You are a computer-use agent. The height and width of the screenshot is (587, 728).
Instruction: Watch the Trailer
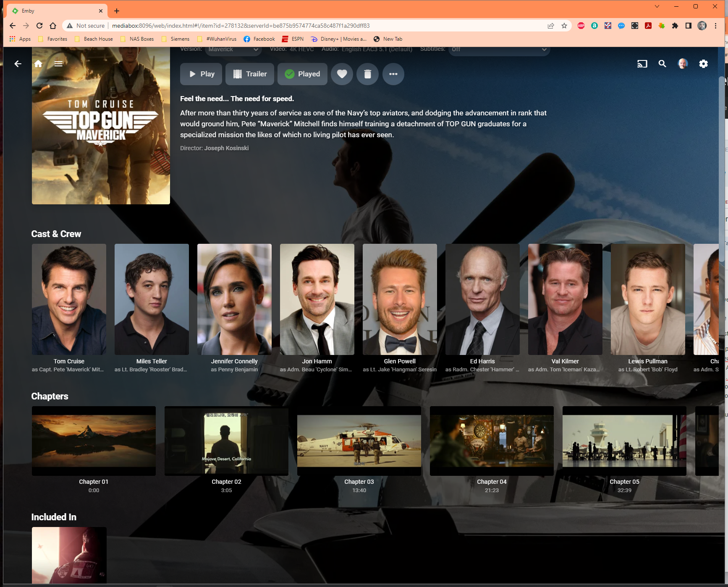pos(250,74)
